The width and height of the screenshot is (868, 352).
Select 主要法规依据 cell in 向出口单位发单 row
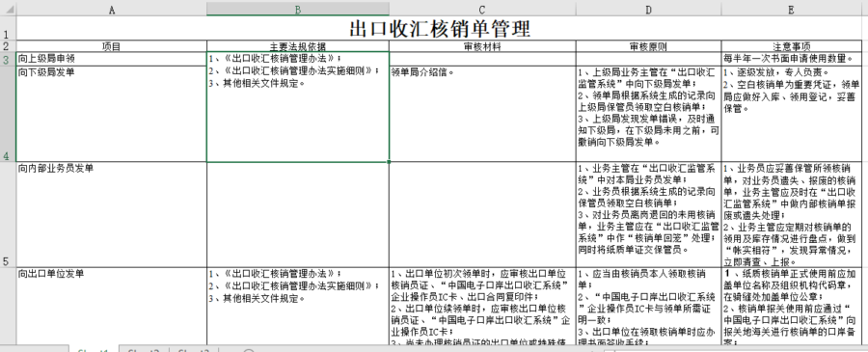pyautogui.click(x=298, y=306)
